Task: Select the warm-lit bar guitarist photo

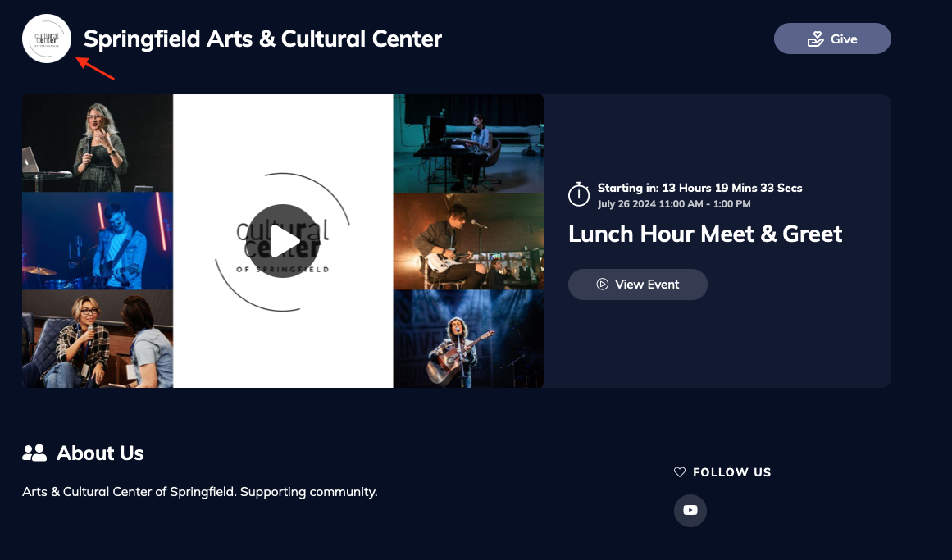Action: [x=468, y=241]
